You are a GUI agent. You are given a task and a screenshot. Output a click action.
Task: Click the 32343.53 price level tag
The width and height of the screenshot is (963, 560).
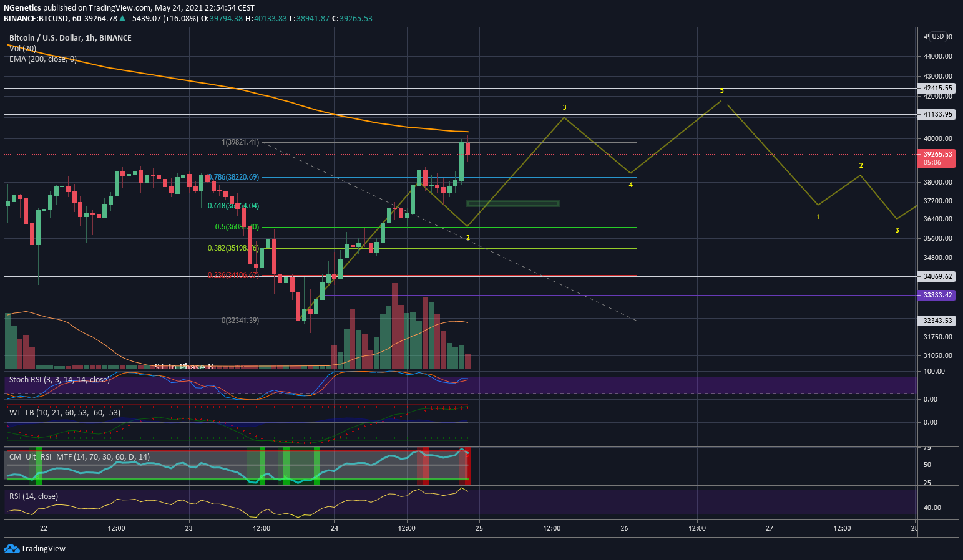(x=937, y=321)
